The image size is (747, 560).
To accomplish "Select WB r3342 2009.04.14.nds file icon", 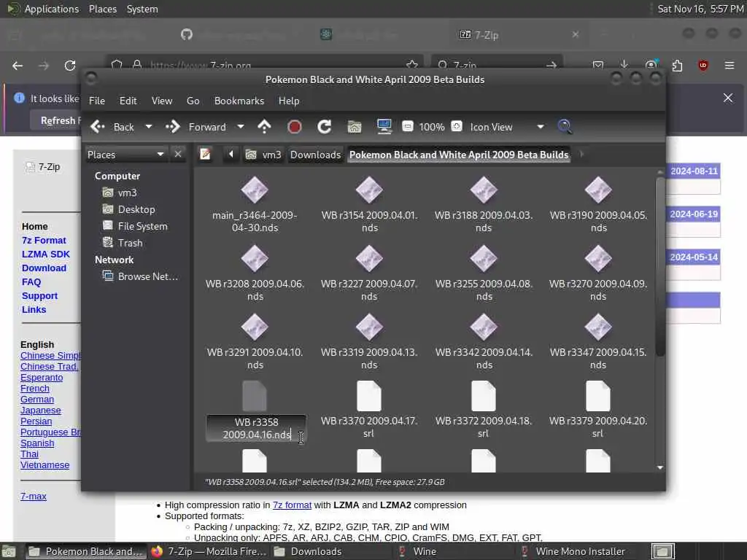I will pyautogui.click(x=484, y=327).
